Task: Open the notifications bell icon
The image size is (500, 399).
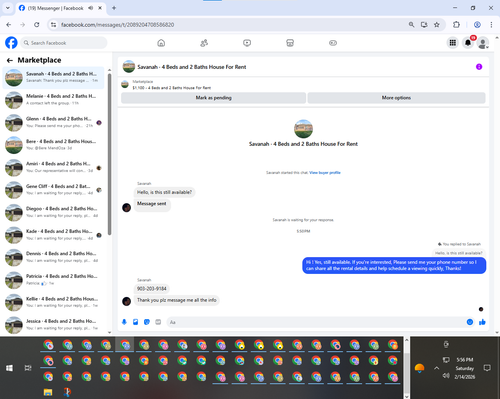Action: pyautogui.click(x=468, y=43)
